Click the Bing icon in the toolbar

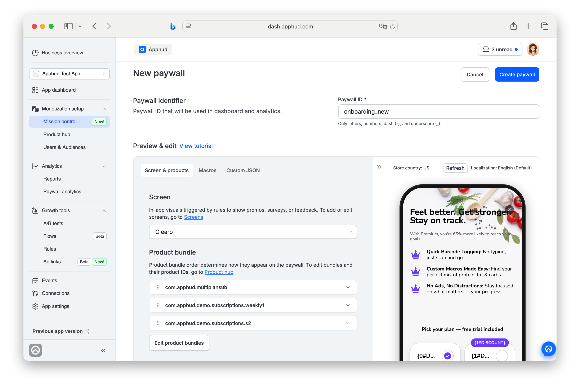click(173, 26)
